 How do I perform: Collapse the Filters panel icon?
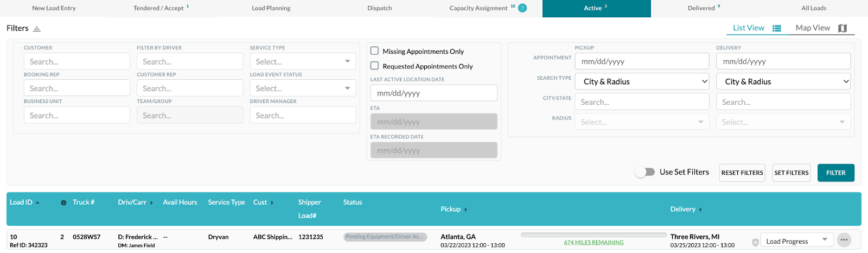click(37, 29)
